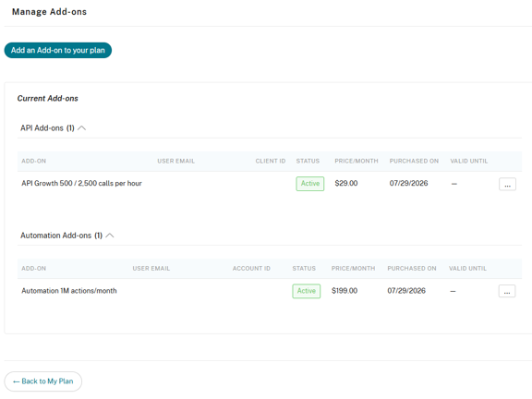Select the API Growth 500 / 2,500 calls row name

(x=81, y=183)
